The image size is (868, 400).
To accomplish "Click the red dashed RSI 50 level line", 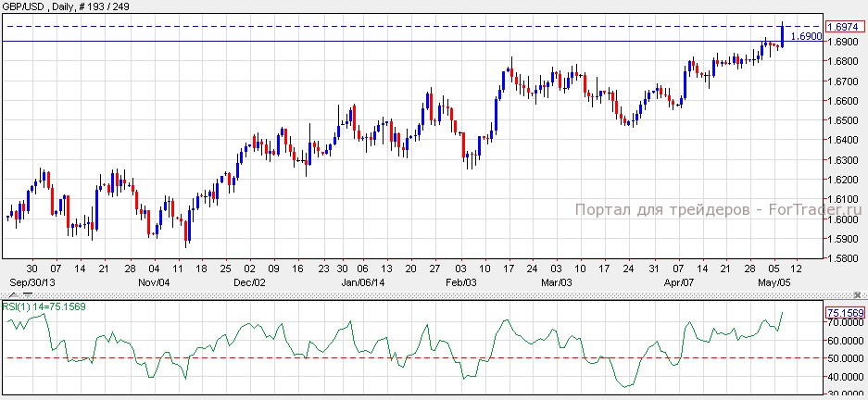I will [x=371, y=357].
